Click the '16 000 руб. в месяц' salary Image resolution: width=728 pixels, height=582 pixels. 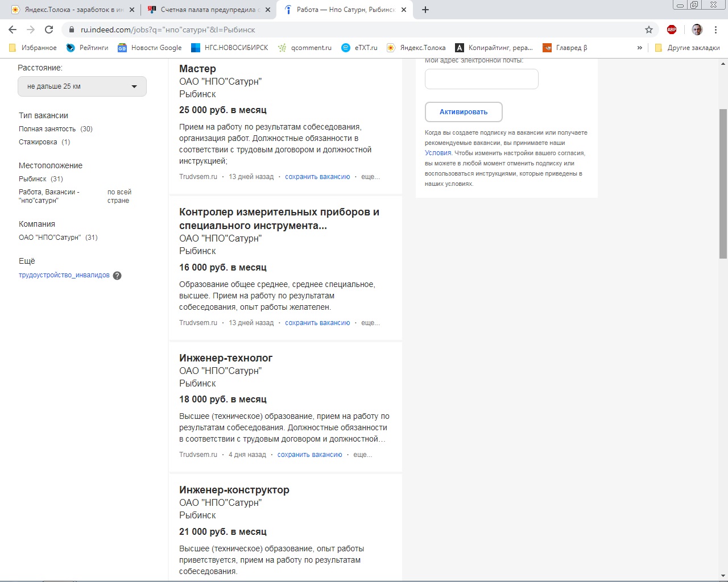[223, 268]
